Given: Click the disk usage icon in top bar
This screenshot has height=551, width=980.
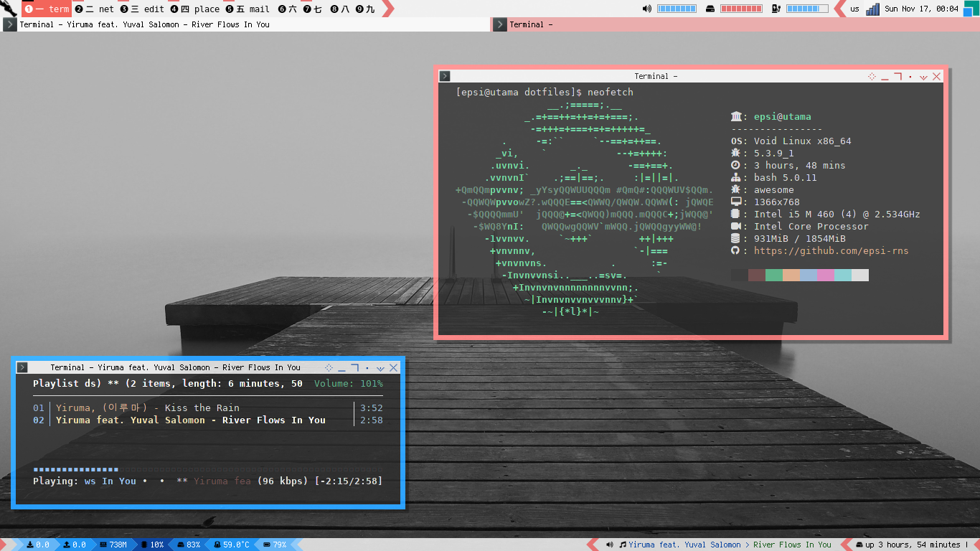Looking at the screenshot, I should pyautogui.click(x=710, y=9).
